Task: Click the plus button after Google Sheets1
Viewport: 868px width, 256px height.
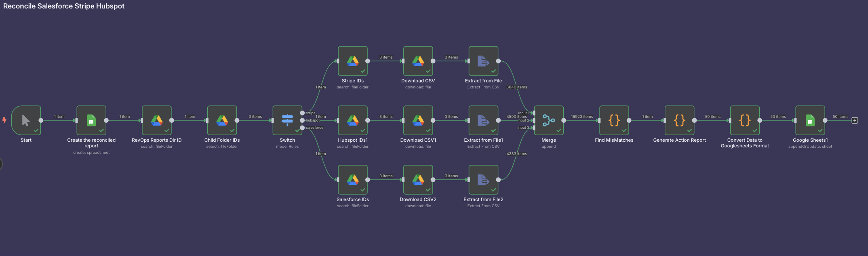Action: coord(855,120)
